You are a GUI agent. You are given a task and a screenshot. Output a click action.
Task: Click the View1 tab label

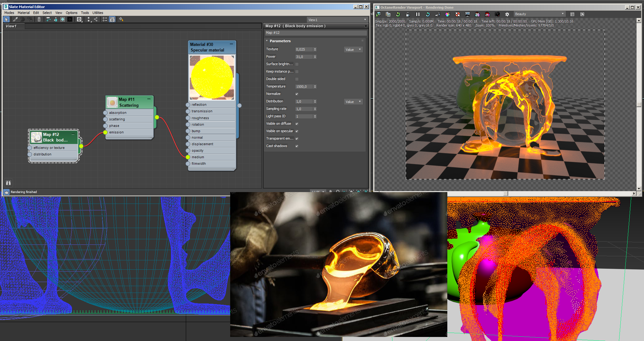point(11,26)
